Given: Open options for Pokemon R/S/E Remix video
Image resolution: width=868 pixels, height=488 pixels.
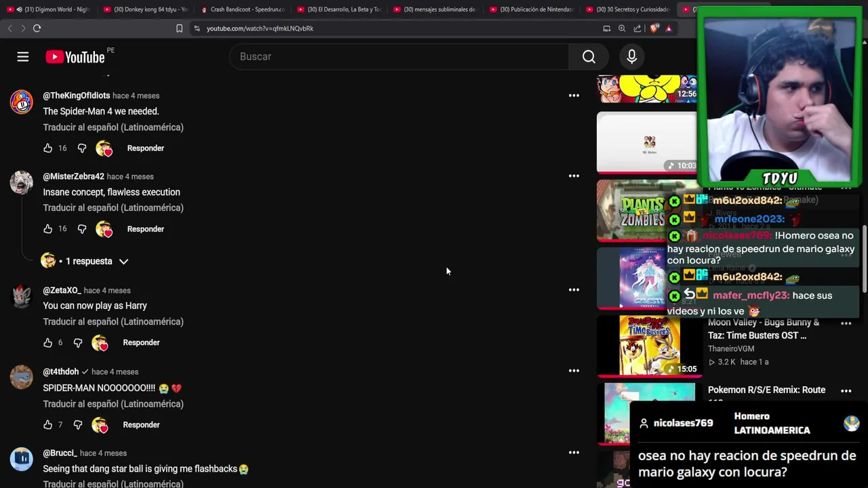Looking at the screenshot, I should coord(846,391).
